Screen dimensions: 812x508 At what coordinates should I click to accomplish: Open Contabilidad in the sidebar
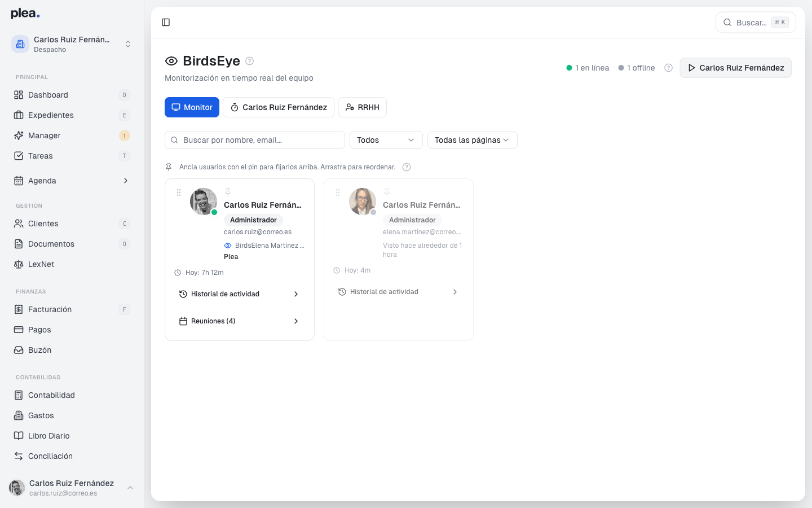pos(72,395)
